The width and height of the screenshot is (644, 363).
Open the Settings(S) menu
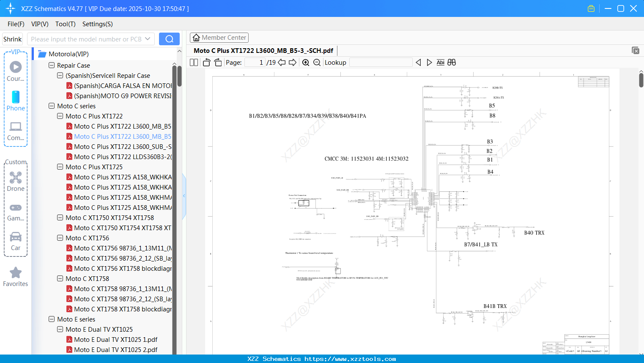[98, 24]
